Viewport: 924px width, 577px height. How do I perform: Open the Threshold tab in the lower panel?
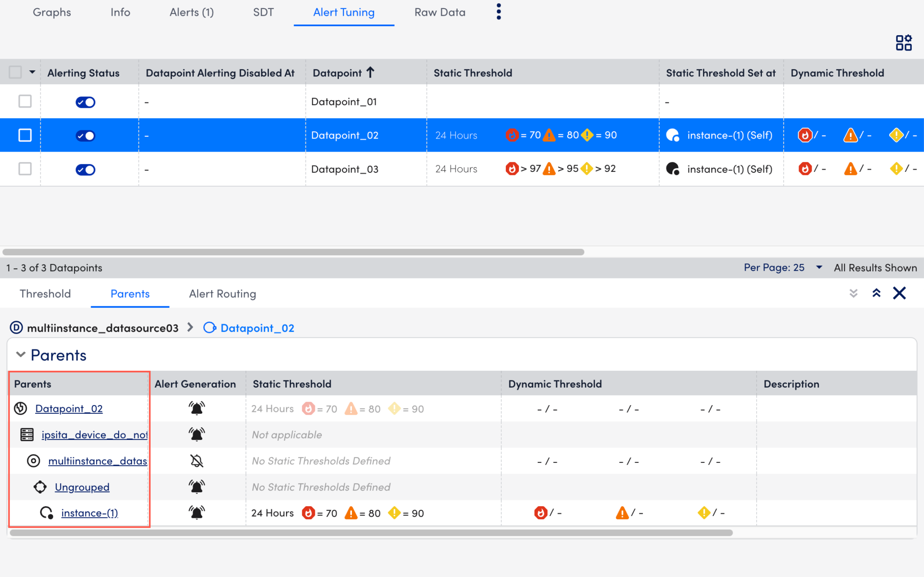[45, 293]
